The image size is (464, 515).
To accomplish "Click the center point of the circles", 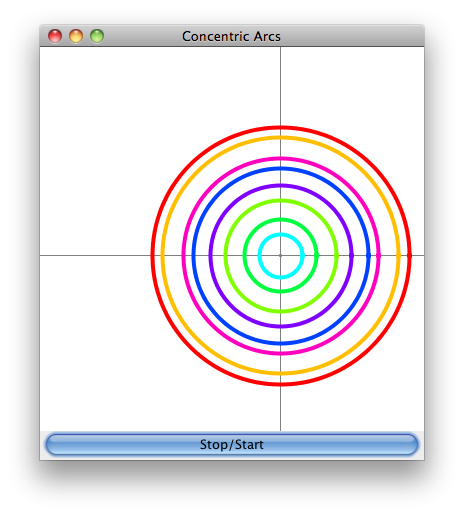I will click(x=281, y=256).
